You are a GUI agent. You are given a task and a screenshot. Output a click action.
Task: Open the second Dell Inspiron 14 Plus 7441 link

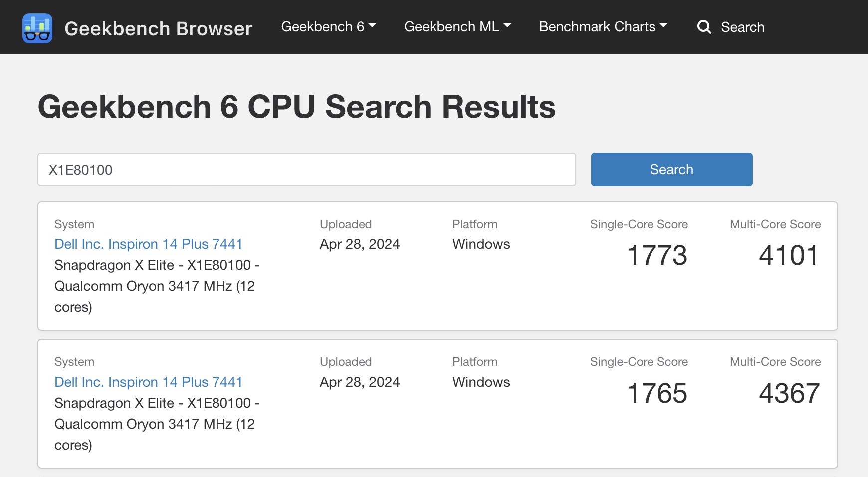[148, 382]
